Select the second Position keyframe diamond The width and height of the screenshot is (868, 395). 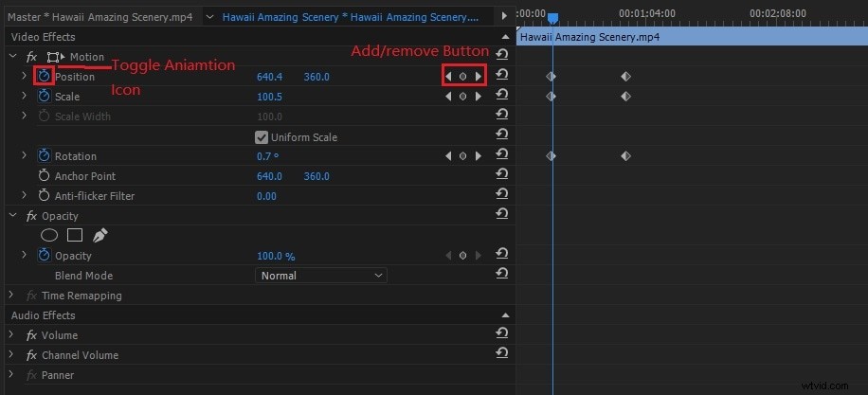[x=625, y=77]
